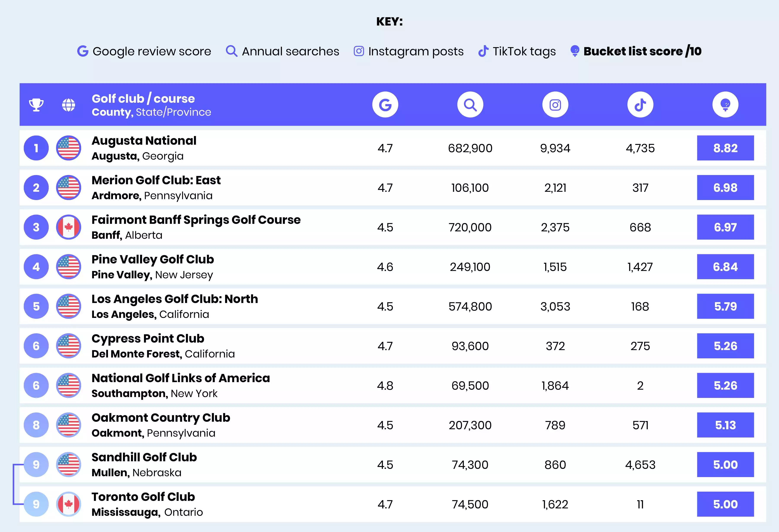Click the 'Mississauga, Ontario' location text
Viewport: 779px width, 532px height.
click(x=147, y=512)
